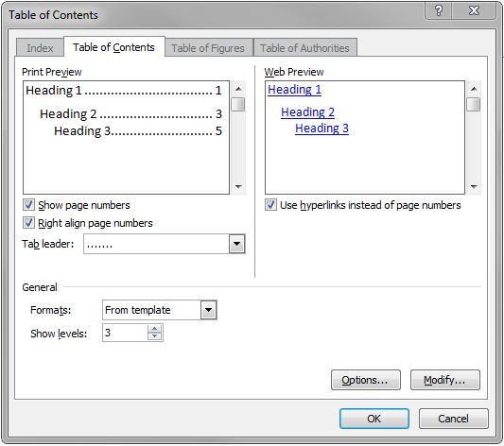
Task: Click the Modify... button
Action: click(444, 380)
